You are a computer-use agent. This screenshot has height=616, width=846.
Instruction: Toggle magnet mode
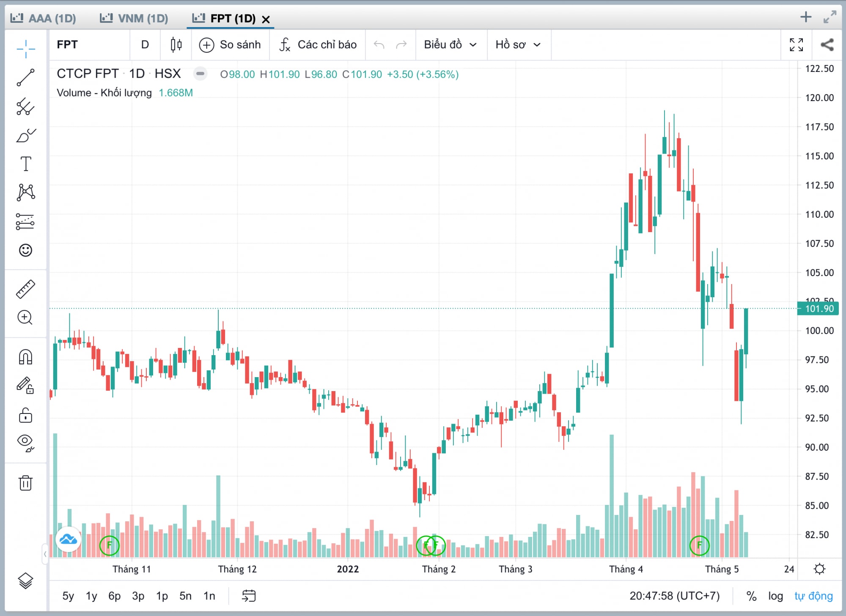(25, 357)
